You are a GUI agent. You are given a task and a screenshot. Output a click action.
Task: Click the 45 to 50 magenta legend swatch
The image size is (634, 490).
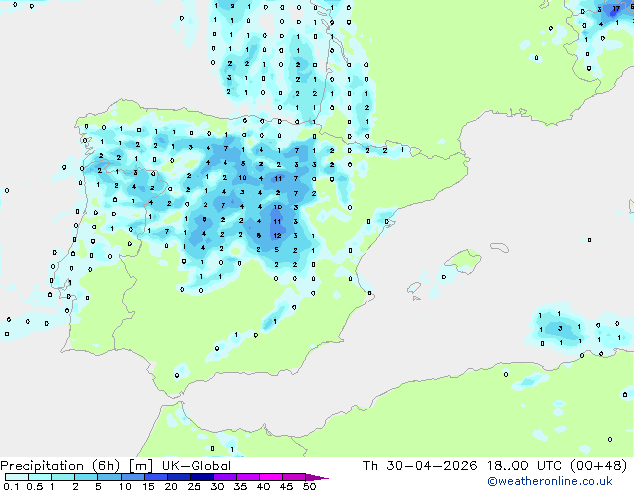tap(294, 477)
